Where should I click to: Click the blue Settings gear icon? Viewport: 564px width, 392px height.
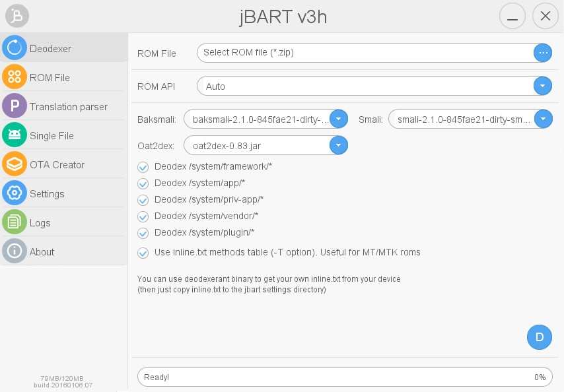click(x=15, y=193)
